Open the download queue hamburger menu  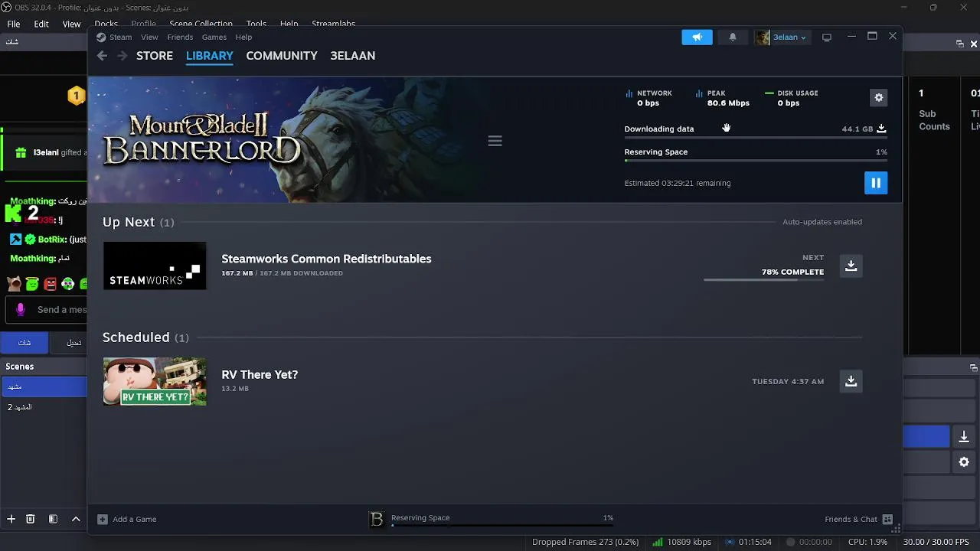point(495,141)
